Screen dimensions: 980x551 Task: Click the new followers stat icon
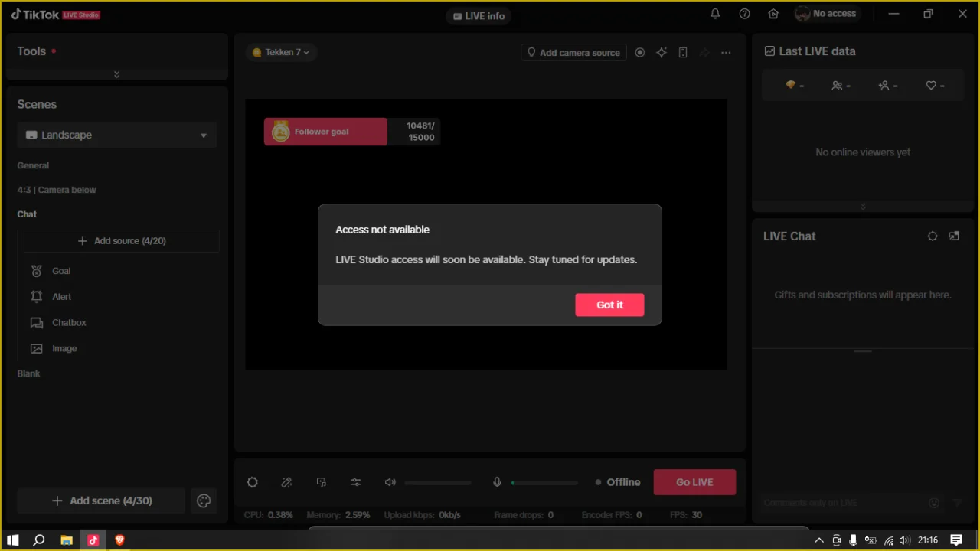tap(884, 86)
